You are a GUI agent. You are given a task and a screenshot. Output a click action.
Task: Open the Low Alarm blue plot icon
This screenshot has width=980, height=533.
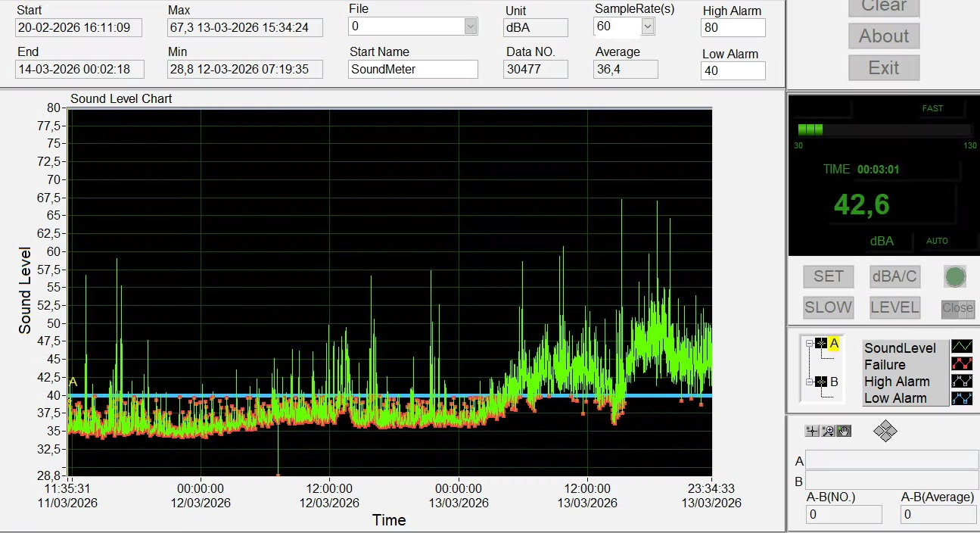(x=962, y=397)
